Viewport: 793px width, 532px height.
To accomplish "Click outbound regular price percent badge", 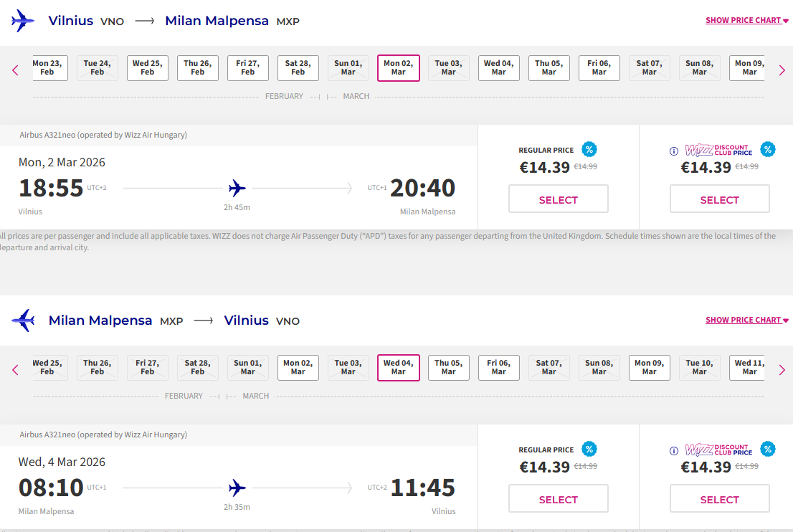I will tap(589, 149).
